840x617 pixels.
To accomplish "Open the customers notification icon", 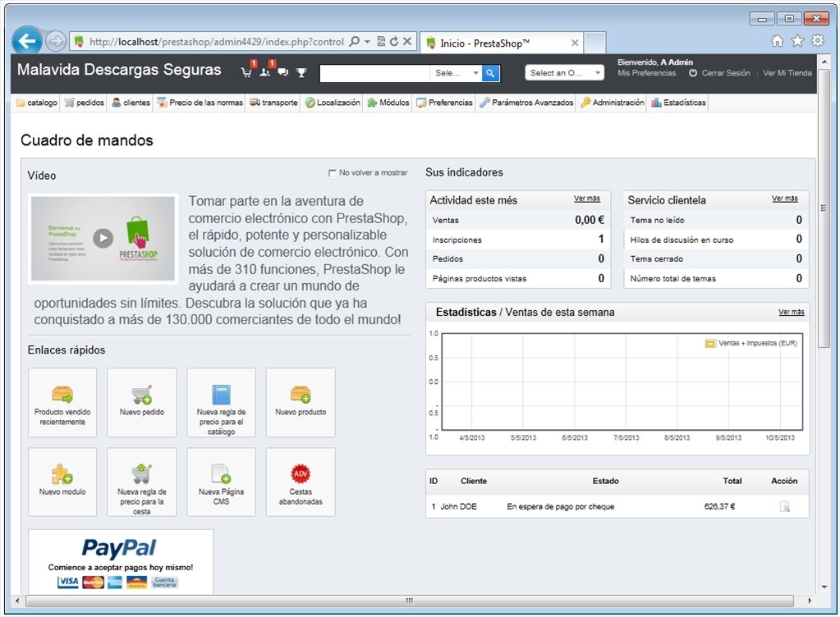I will click(265, 71).
